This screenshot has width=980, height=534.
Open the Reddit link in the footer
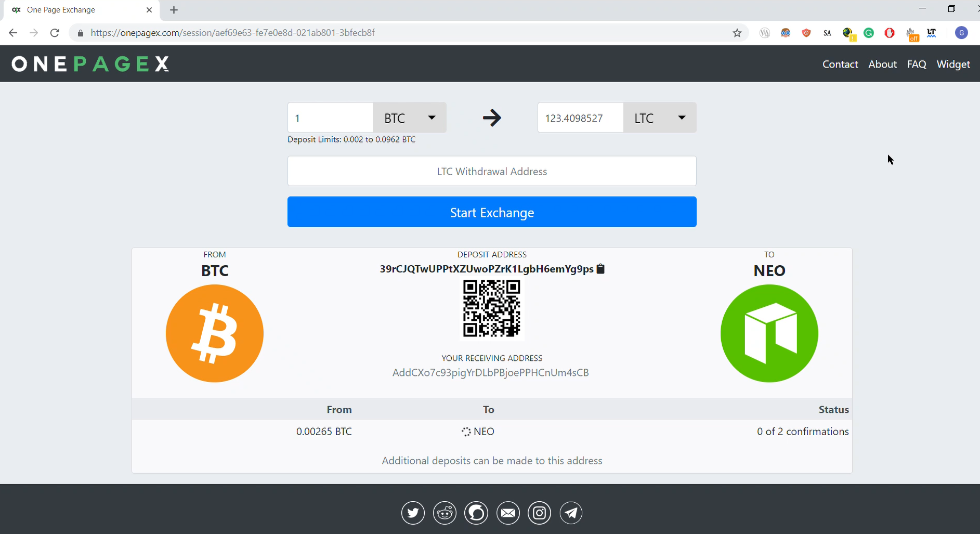[445, 513]
